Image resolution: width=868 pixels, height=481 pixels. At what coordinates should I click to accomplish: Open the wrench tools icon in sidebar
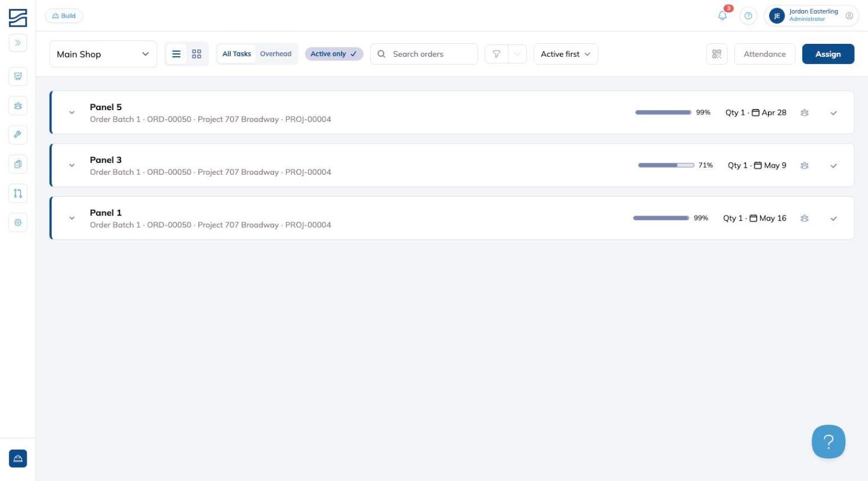(18, 134)
